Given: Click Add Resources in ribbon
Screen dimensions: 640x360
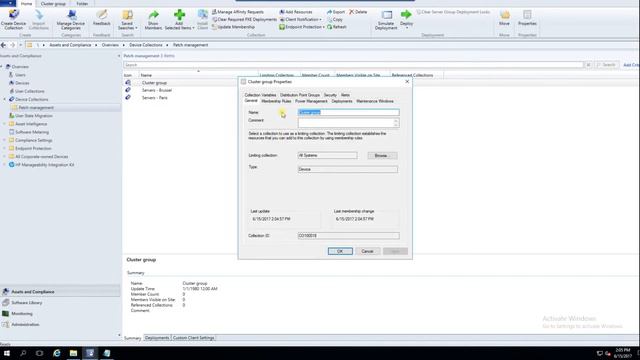Looking at the screenshot, I should point(296,12).
